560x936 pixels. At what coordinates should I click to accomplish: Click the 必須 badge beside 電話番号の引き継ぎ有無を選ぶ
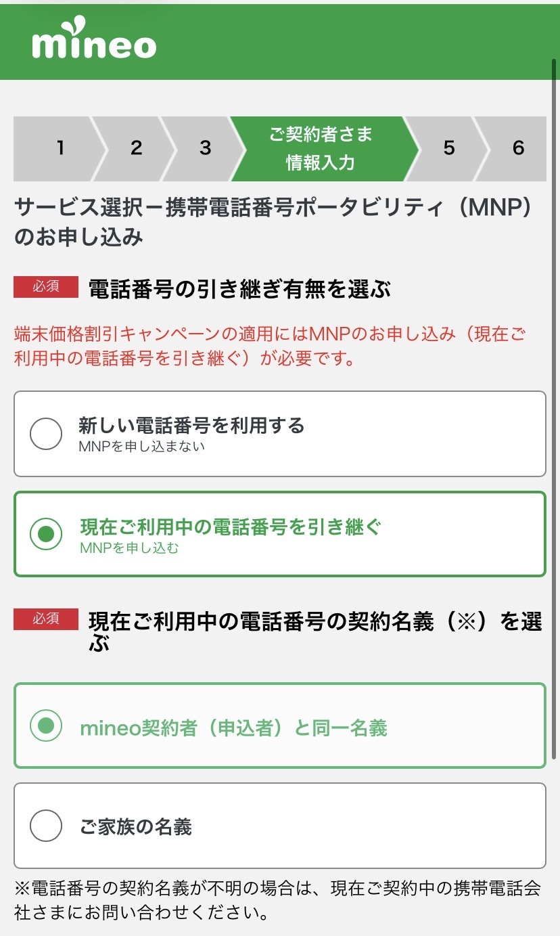[46, 287]
